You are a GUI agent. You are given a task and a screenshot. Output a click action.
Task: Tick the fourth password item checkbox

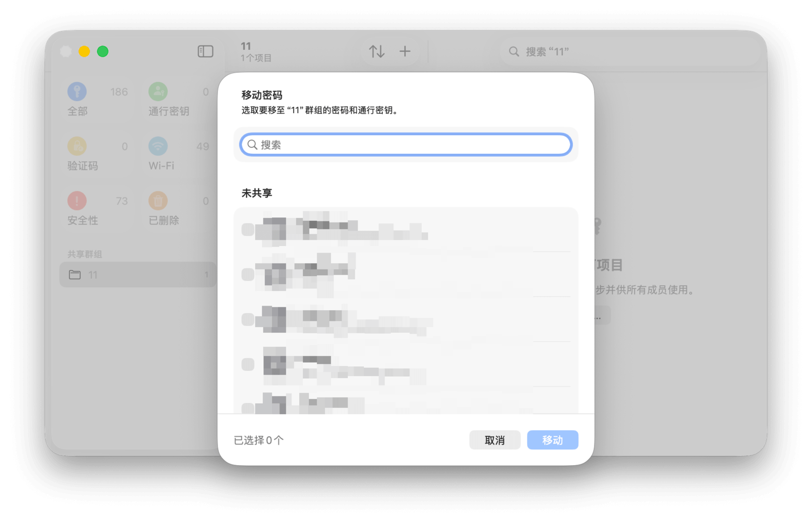(248, 364)
